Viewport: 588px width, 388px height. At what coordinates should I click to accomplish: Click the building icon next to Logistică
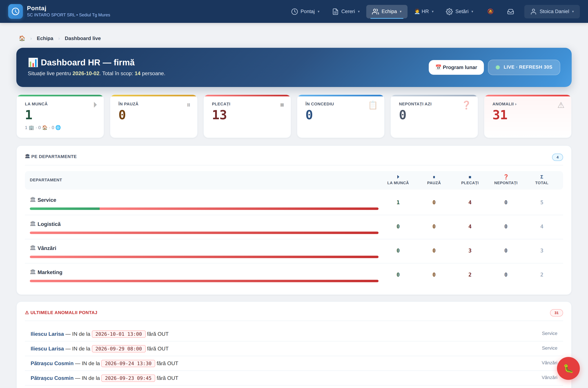(x=33, y=224)
